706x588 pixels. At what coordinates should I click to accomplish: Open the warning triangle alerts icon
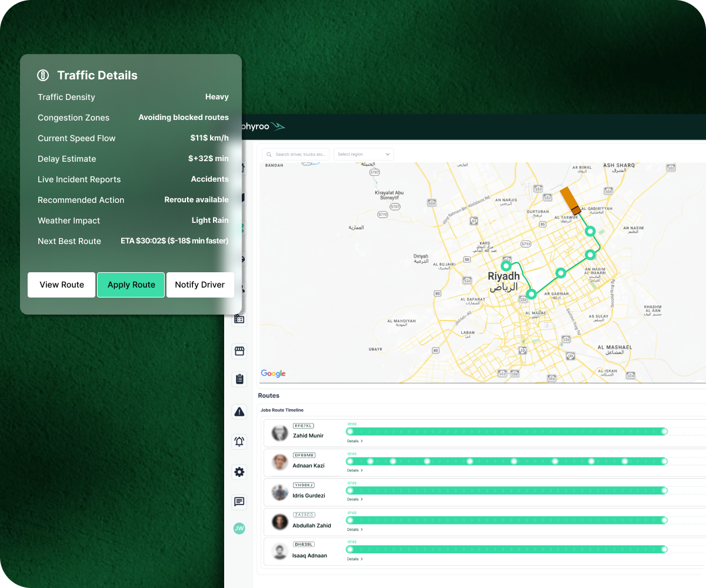(x=239, y=412)
